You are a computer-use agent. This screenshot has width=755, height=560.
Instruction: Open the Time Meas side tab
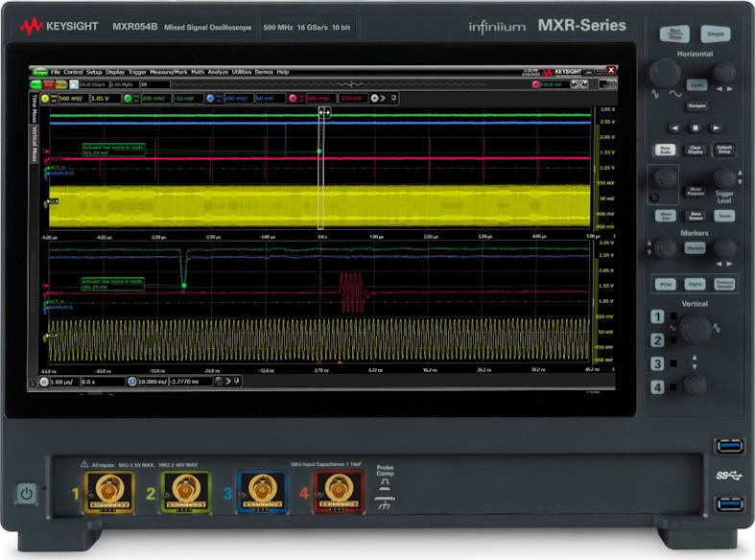pyautogui.click(x=34, y=107)
